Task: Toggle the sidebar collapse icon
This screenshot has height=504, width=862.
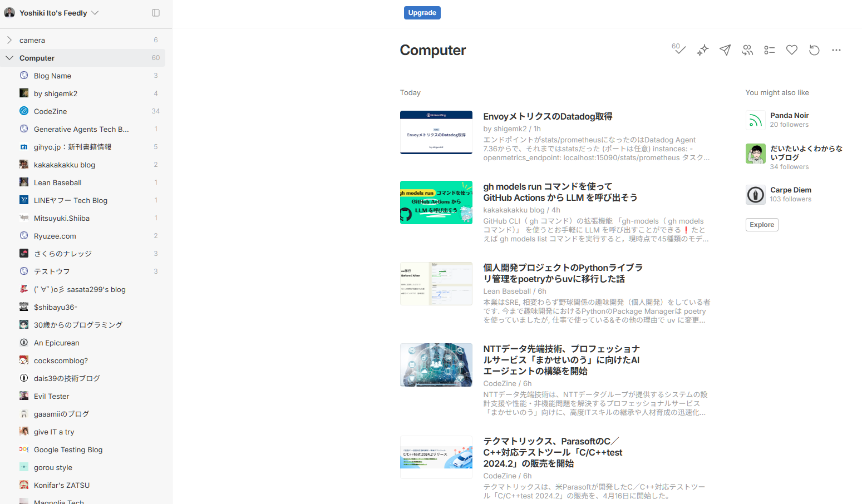Action: point(156,13)
